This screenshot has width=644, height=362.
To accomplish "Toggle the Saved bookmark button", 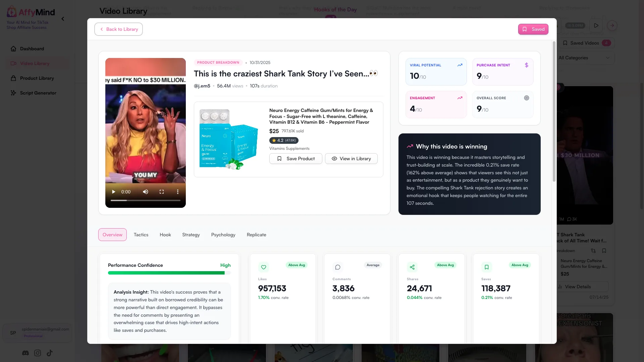I will click(x=533, y=29).
